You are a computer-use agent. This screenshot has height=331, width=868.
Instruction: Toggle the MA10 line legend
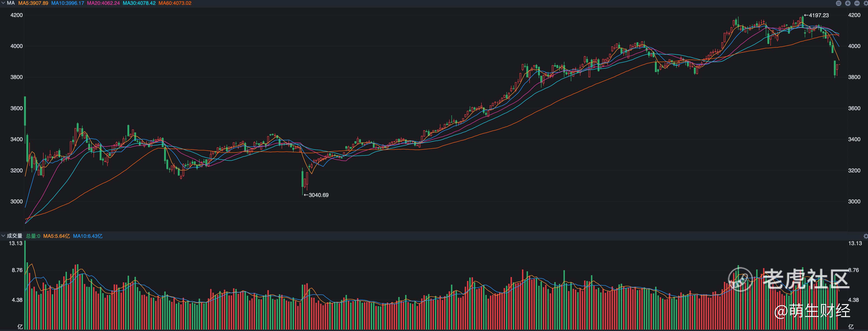tap(67, 3)
